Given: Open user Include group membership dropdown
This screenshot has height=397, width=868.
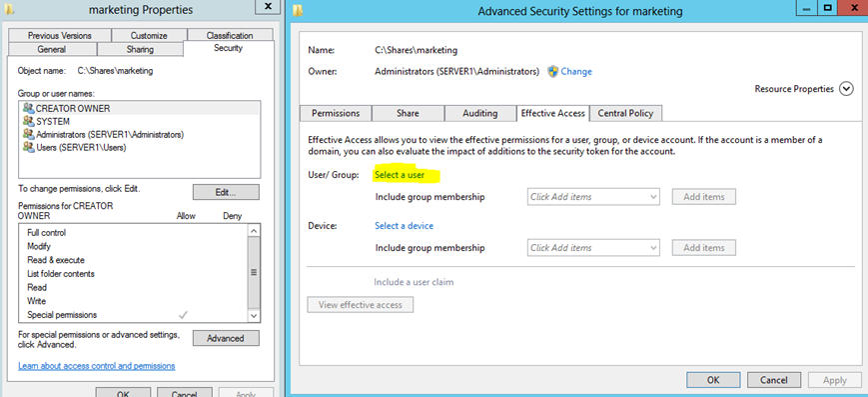Looking at the screenshot, I should [x=593, y=197].
